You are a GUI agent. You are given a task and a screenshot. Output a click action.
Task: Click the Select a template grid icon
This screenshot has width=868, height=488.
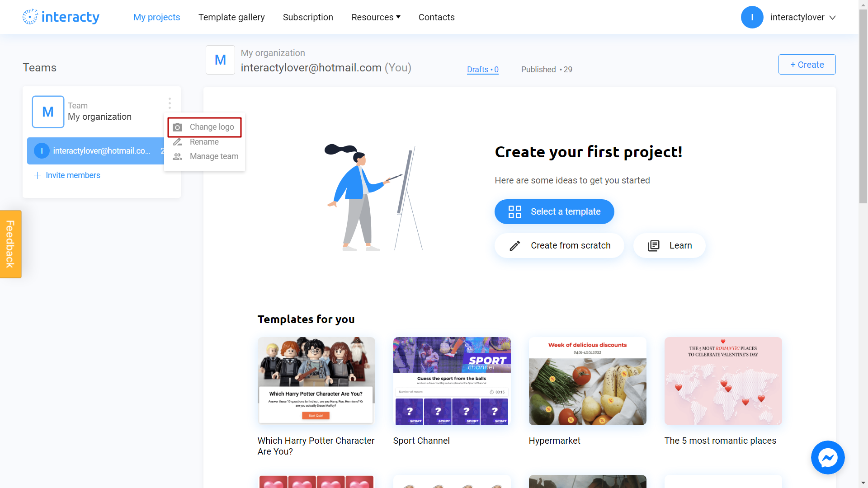515,211
